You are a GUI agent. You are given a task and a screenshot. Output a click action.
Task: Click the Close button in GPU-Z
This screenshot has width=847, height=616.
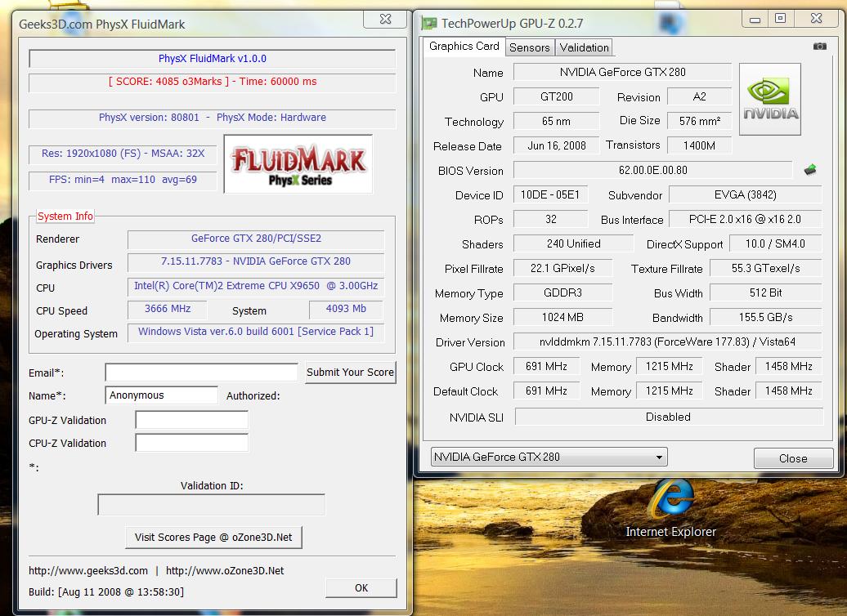[793, 458]
